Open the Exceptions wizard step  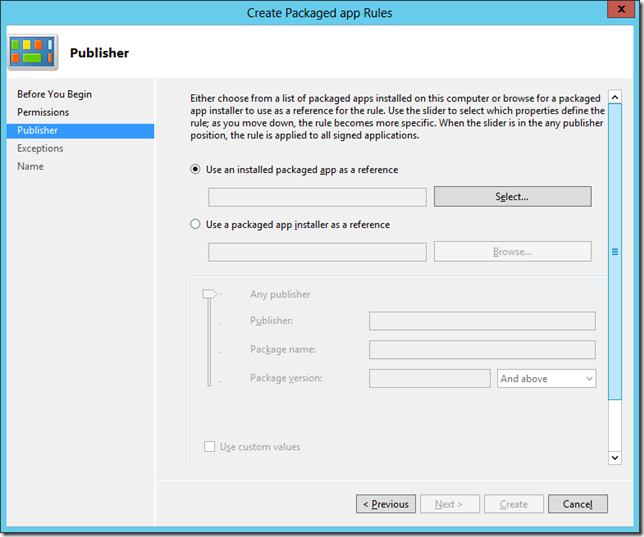[40, 148]
